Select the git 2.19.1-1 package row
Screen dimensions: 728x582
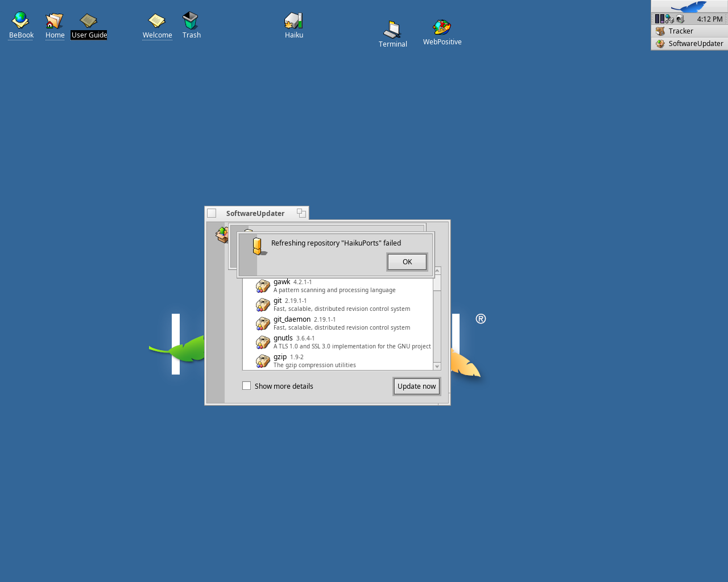point(338,305)
